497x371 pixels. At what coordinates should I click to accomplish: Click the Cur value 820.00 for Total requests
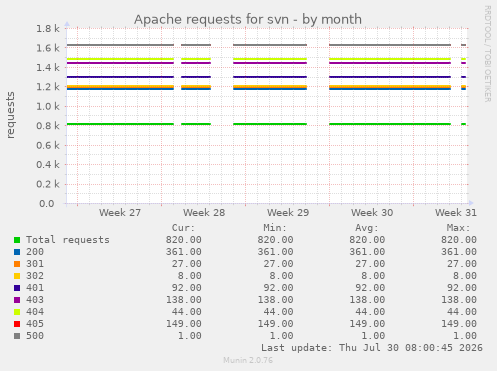pyautogui.click(x=184, y=240)
